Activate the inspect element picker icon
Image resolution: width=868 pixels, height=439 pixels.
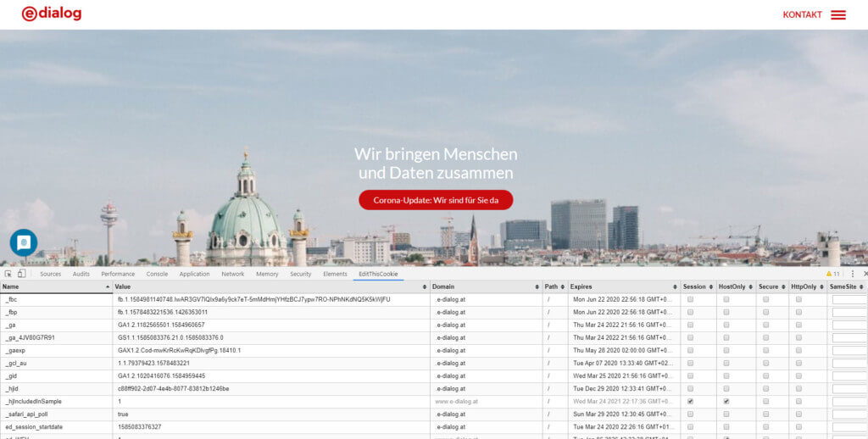pos(8,274)
